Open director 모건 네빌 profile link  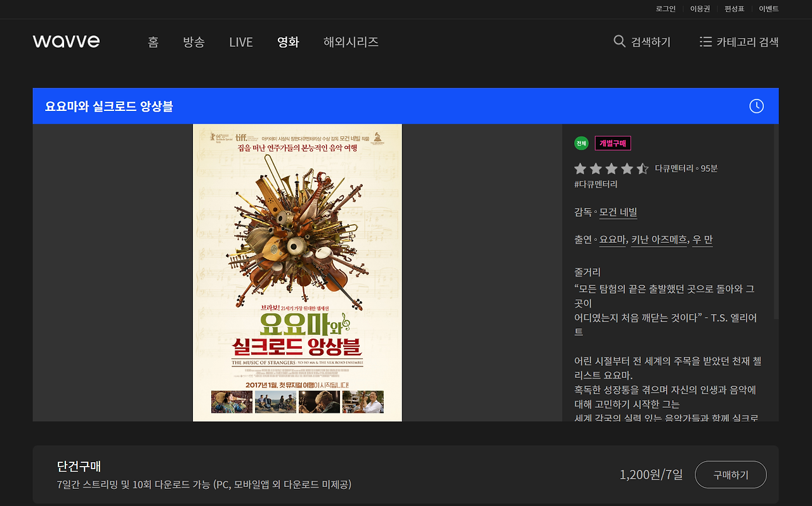pyautogui.click(x=619, y=212)
